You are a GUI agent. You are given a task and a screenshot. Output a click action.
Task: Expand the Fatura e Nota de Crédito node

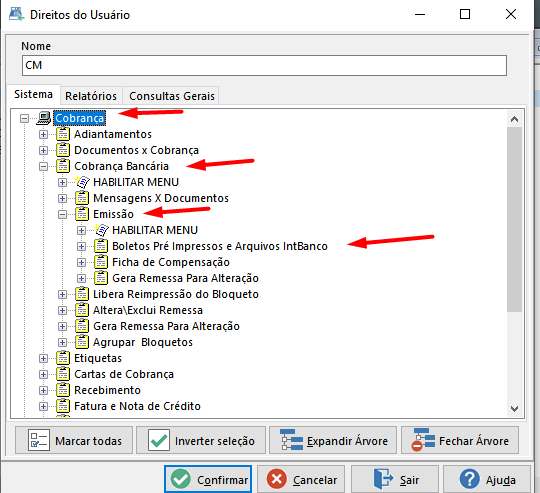point(43,407)
